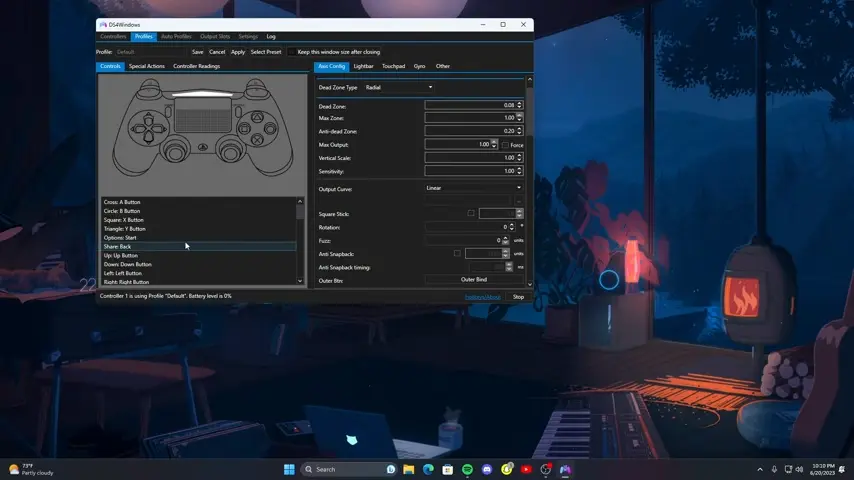Click the Outer Bind button
Image resolution: width=854 pixels, height=480 pixels.
pyautogui.click(x=474, y=280)
